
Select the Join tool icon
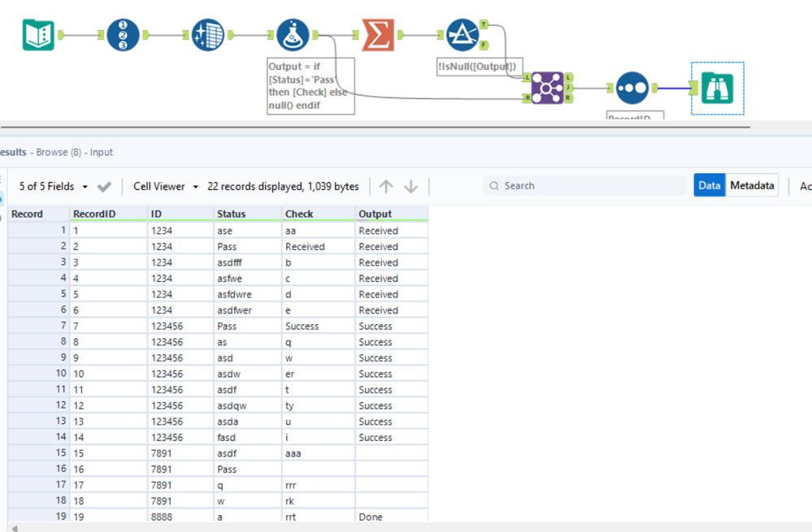point(547,88)
